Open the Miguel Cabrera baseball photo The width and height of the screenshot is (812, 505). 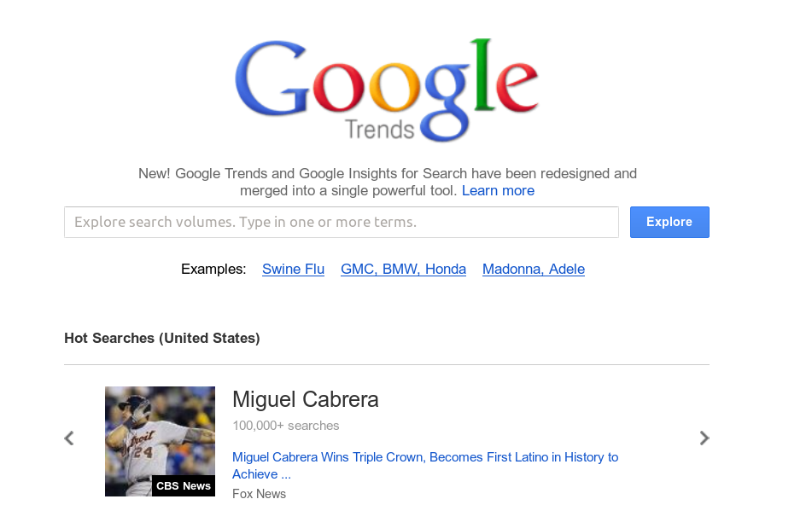coord(160,441)
